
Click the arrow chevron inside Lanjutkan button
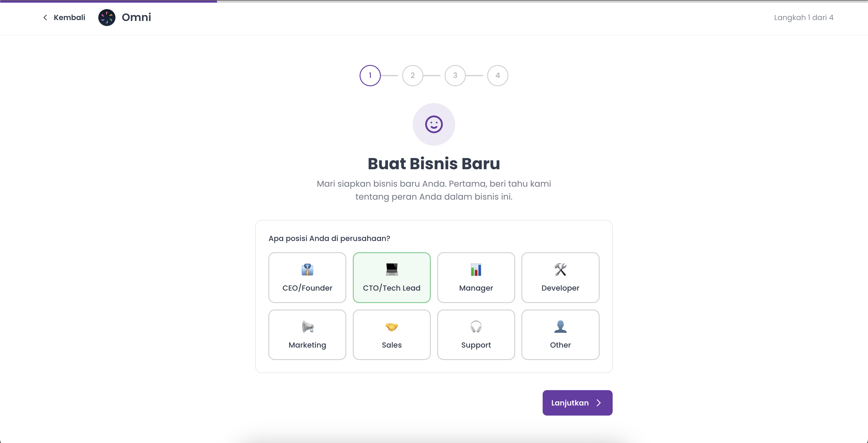click(x=598, y=403)
